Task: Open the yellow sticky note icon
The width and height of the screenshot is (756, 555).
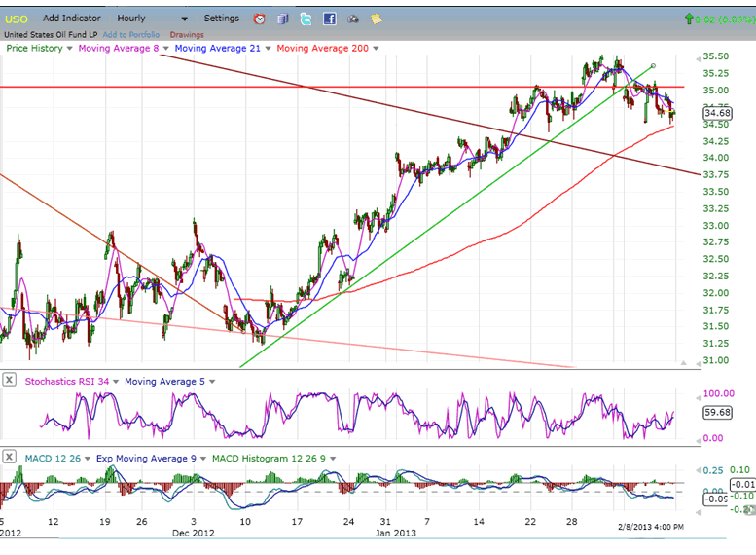Action: point(376,18)
